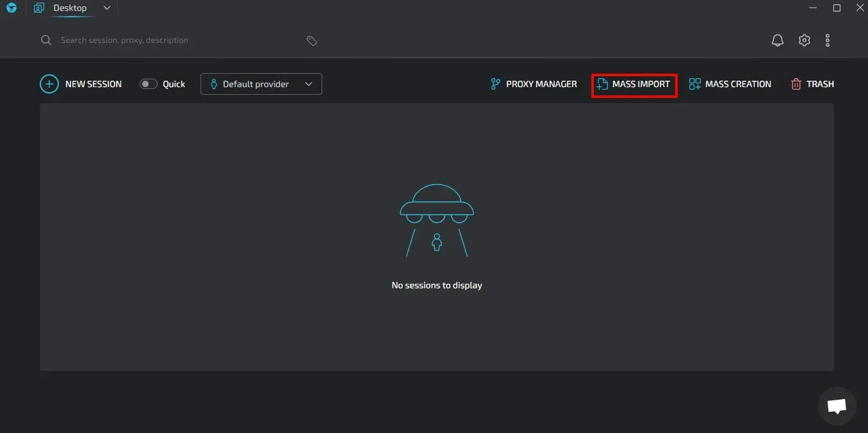868x433 pixels.
Task: Click the profile icon next to Desktop
Action: [x=38, y=8]
